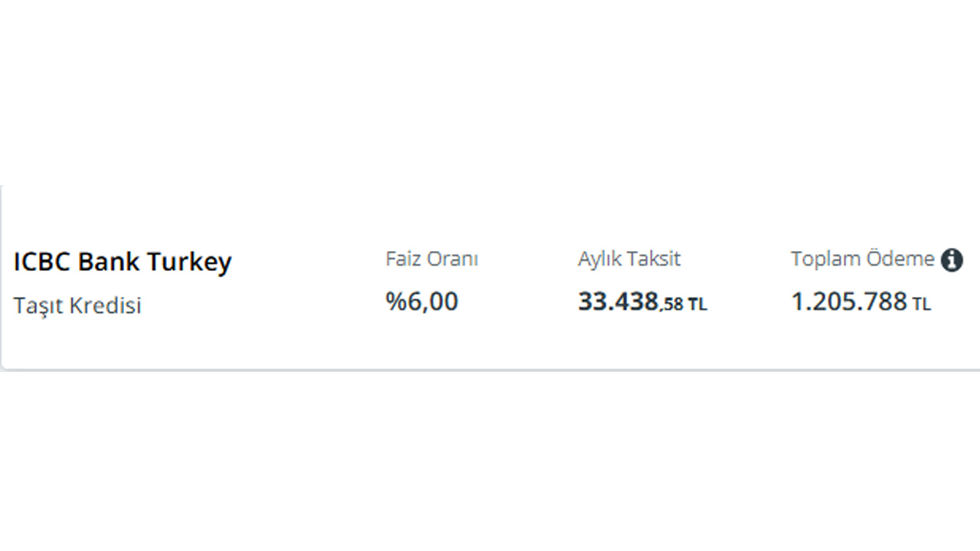Open the ICBC Bank Turkey loan title
Image resolution: width=980 pixels, height=551 pixels.
(x=122, y=262)
